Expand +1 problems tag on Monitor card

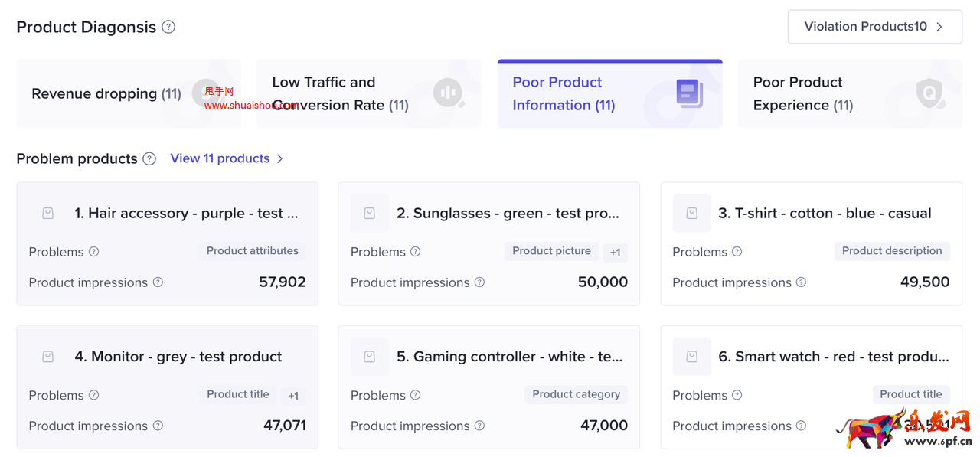tap(293, 396)
